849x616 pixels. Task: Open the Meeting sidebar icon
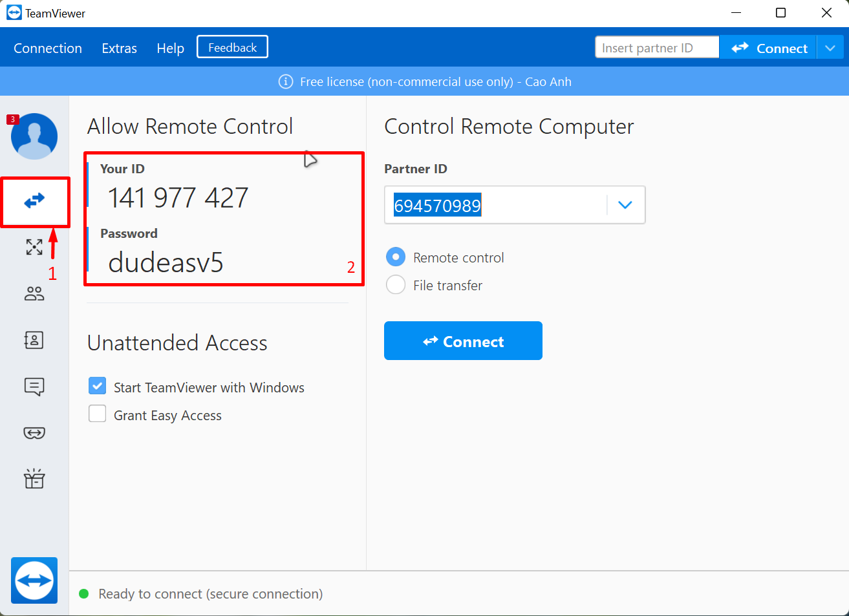click(x=34, y=294)
